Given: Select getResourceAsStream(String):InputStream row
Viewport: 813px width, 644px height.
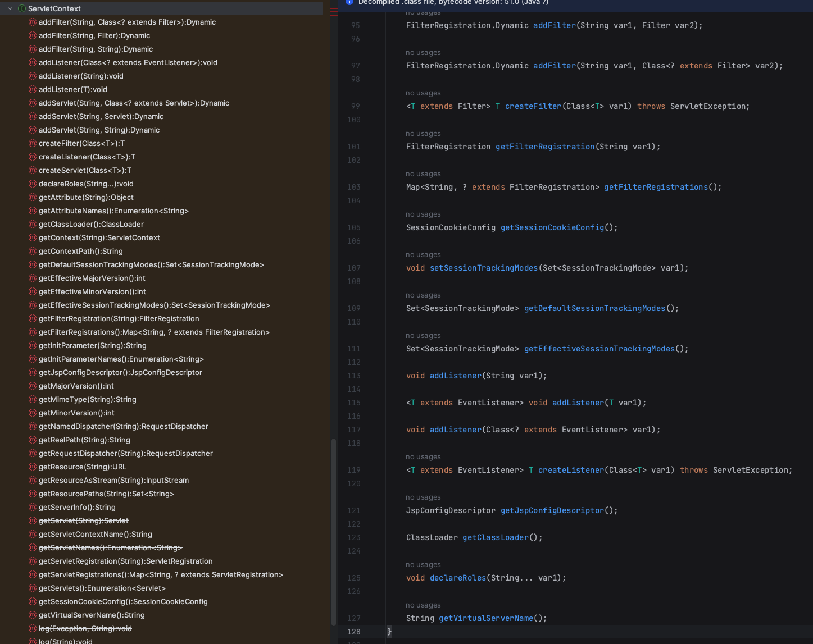Looking at the screenshot, I should pos(113,480).
